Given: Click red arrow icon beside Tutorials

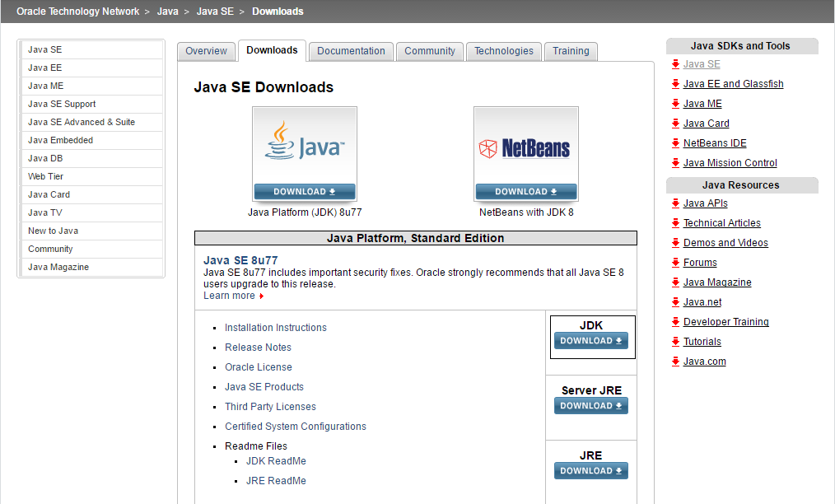Looking at the screenshot, I should tap(675, 342).
